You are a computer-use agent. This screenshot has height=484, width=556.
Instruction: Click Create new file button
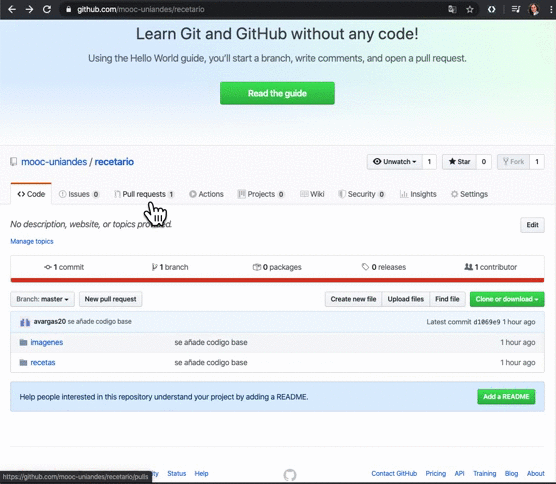coord(353,299)
